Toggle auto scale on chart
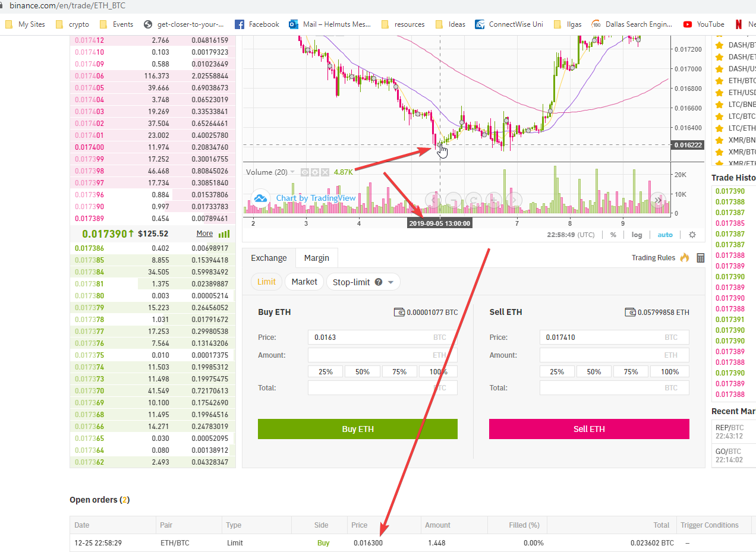 click(x=664, y=235)
